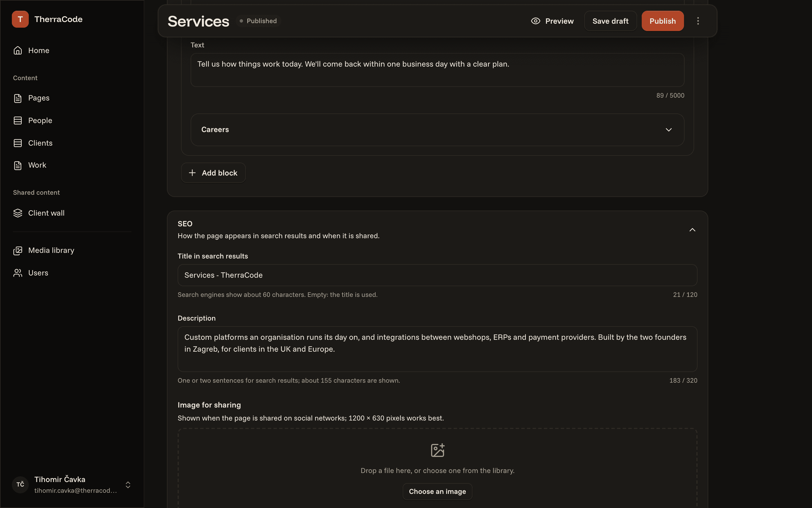The height and width of the screenshot is (508, 812).
Task: Click the Published status badge
Action: 258,21
